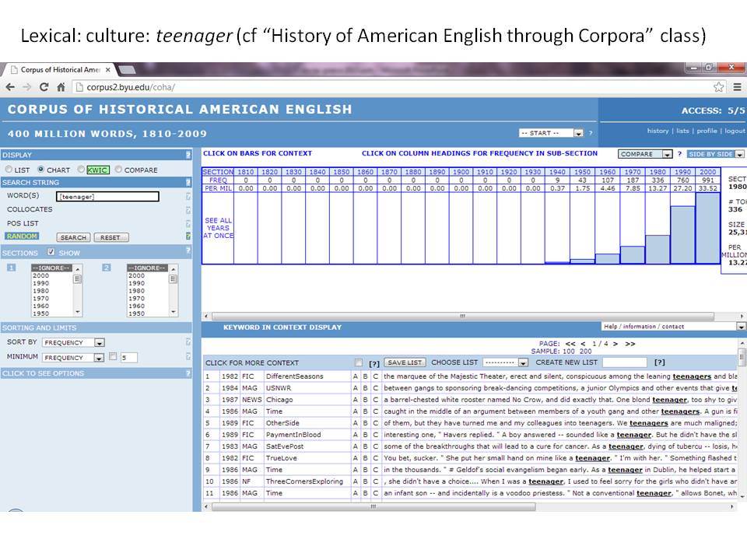Image resolution: width=747 pixels, height=560 pixels.
Task: Click the WORD(S) search input field
Action: point(107,196)
